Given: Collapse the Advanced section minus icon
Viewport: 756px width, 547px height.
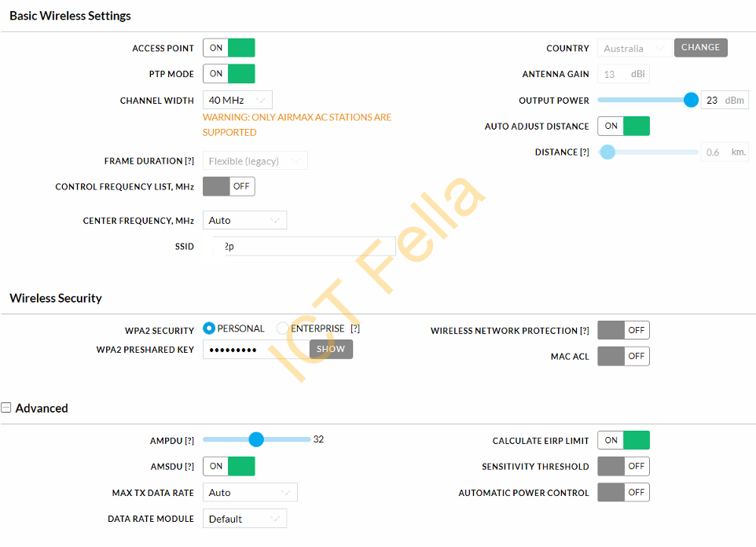Looking at the screenshot, I should tap(6, 408).
